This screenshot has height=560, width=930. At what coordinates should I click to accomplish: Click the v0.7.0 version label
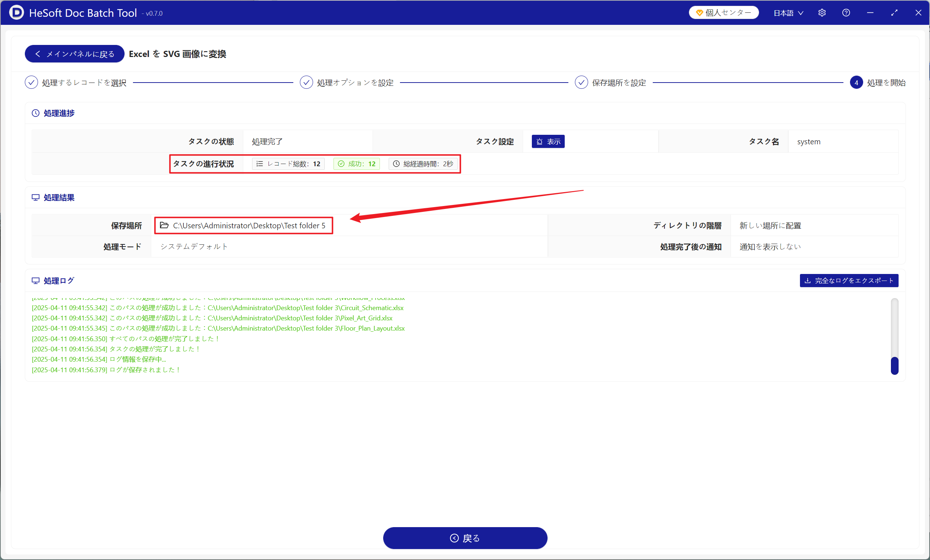152,14
